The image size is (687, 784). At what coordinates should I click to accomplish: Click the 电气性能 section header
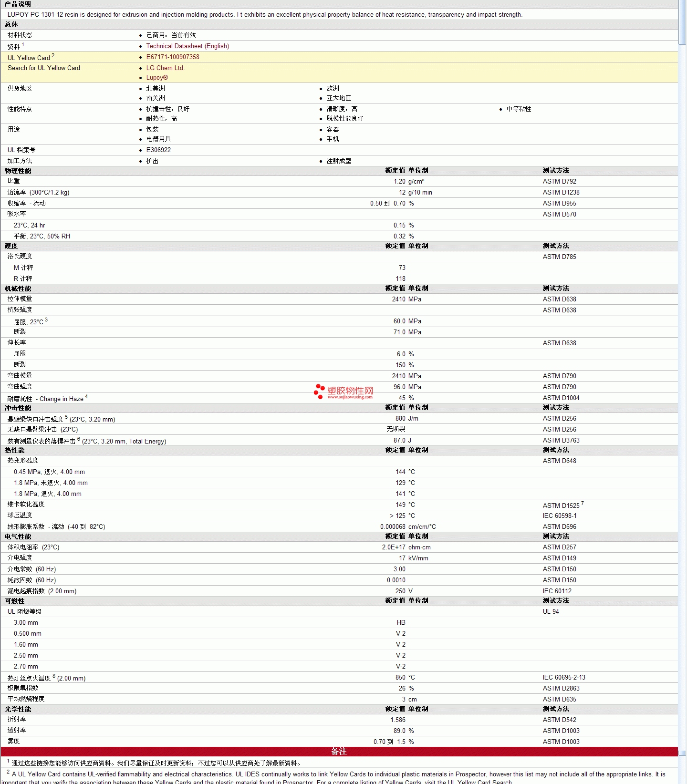[x=18, y=537]
